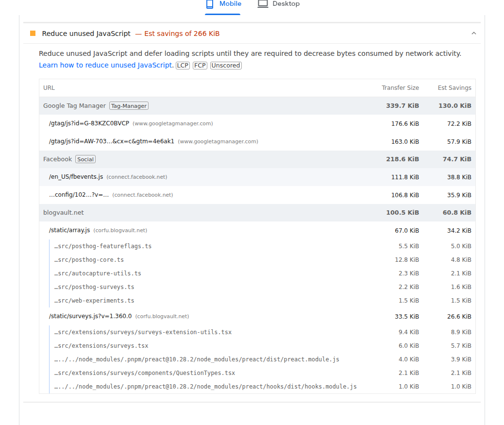Switch to the Desktop tab
Screen dimensions: 504x425
(x=279, y=4)
